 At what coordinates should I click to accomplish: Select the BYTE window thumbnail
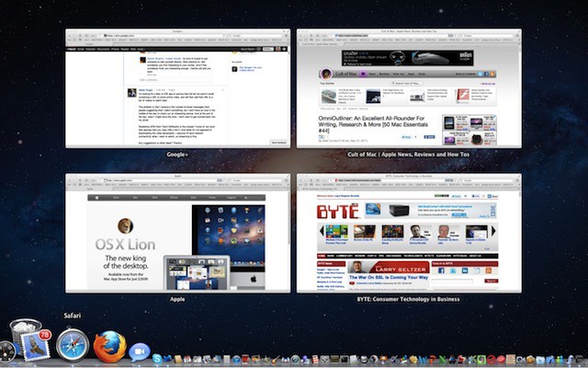409,233
